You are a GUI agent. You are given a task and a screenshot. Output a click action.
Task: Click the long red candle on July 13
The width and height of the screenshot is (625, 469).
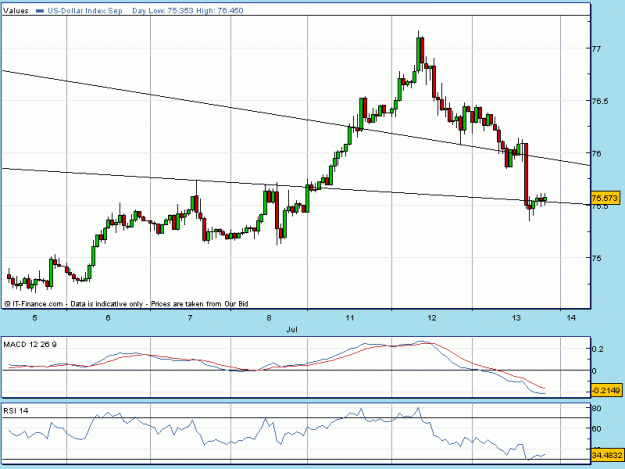525,173
